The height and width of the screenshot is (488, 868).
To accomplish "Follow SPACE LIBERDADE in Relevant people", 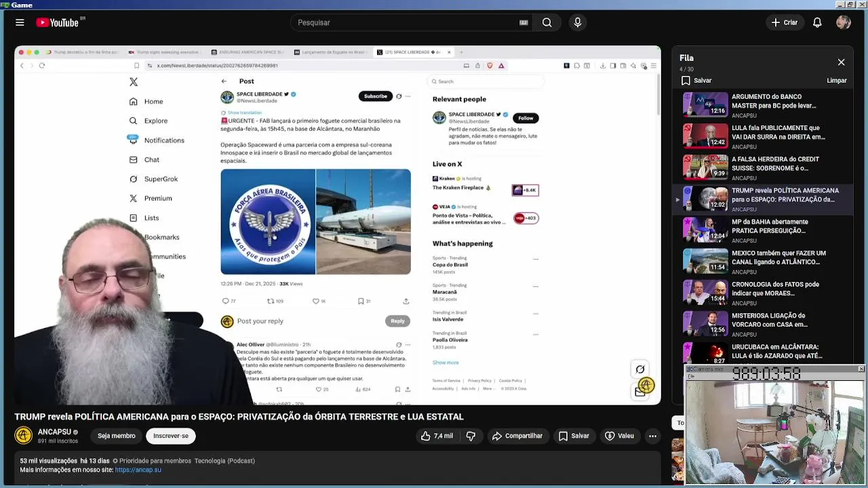I will click(526, 118).
